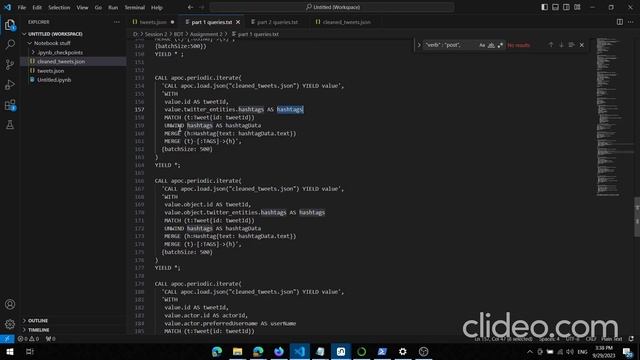Open Windows Settings gear on taskbar

pyautogui.click(x=403, y=351)
